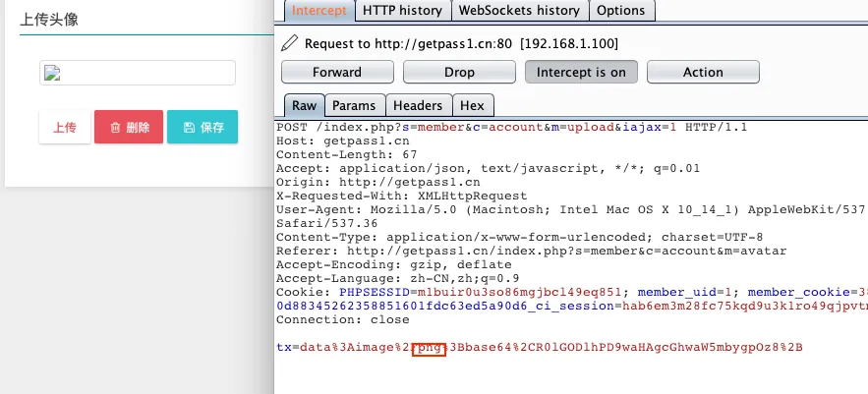The height and width of the screenshot is (394, 868).
Task: Open the Action menu button
Action: pyautogui.click(x=703, y=72)
